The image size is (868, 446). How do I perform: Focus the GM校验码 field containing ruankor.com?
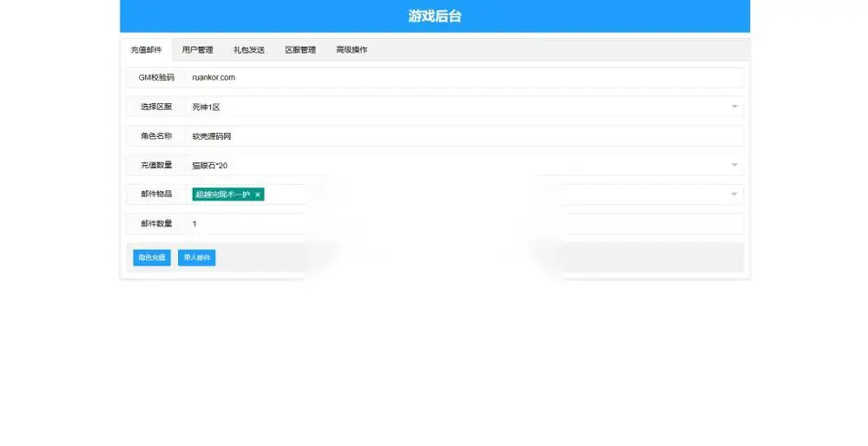pyautogui.click(x=464, y=77)
